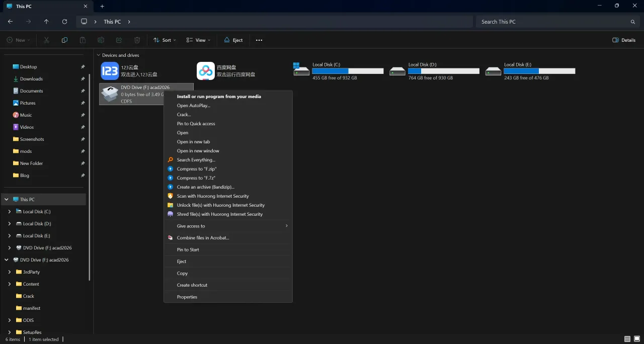Open the See more ellipsis menu

click(x=259, y=40)
